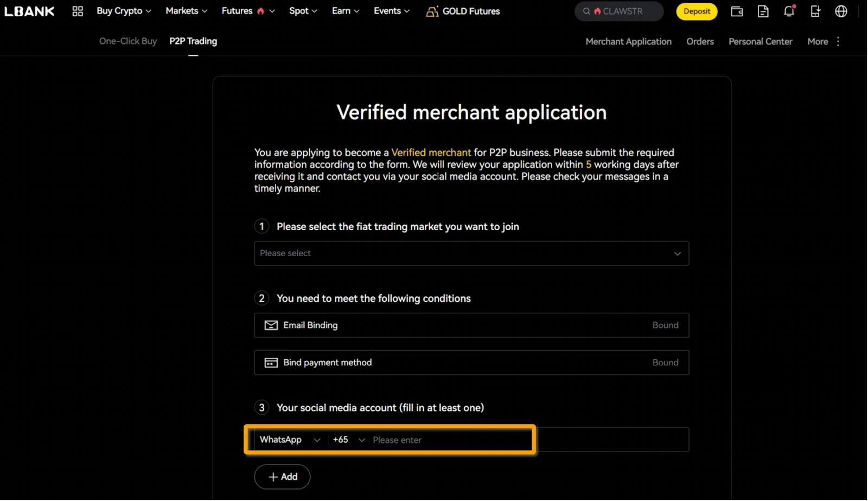Go to the Personal Center
The width and height of the screenshot is (868, 501).
(x=760, y=42)
